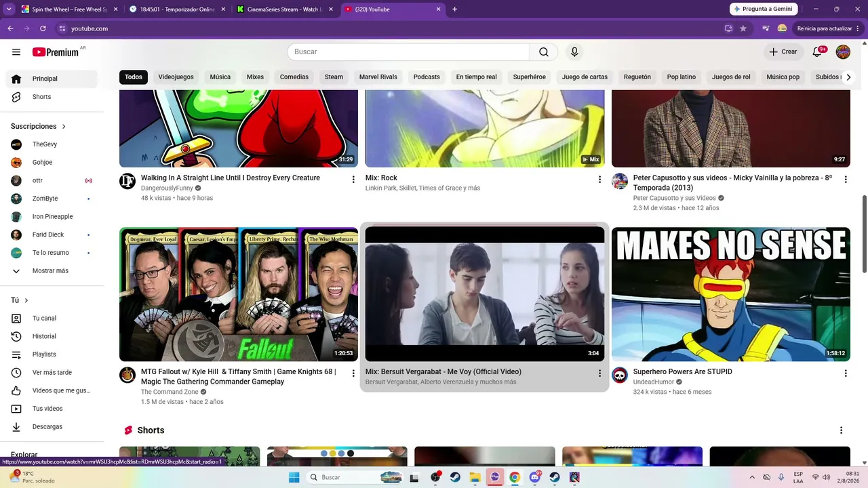Open options for Walking In A Straight Line video
Image resolution: width=868 pixels, height=488 pixels.
353,180
